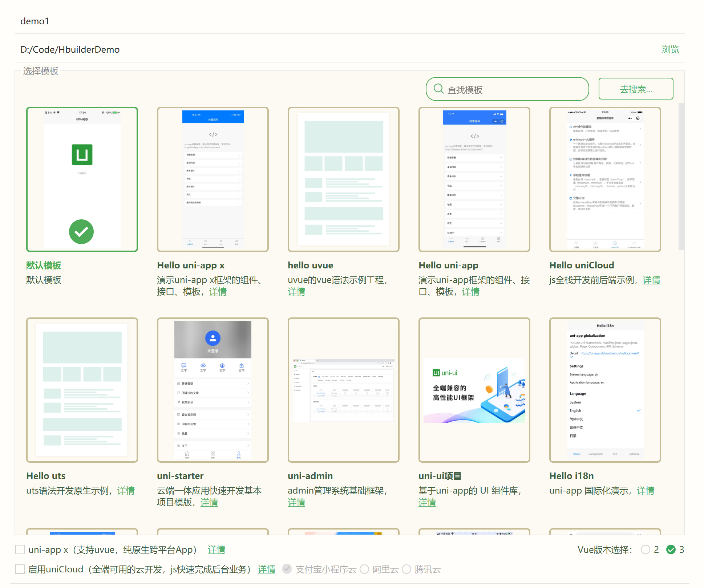The width and height of the screenshot is (704, 588).
Task: Open 详情 link for uni-starter
Action: 209,502
